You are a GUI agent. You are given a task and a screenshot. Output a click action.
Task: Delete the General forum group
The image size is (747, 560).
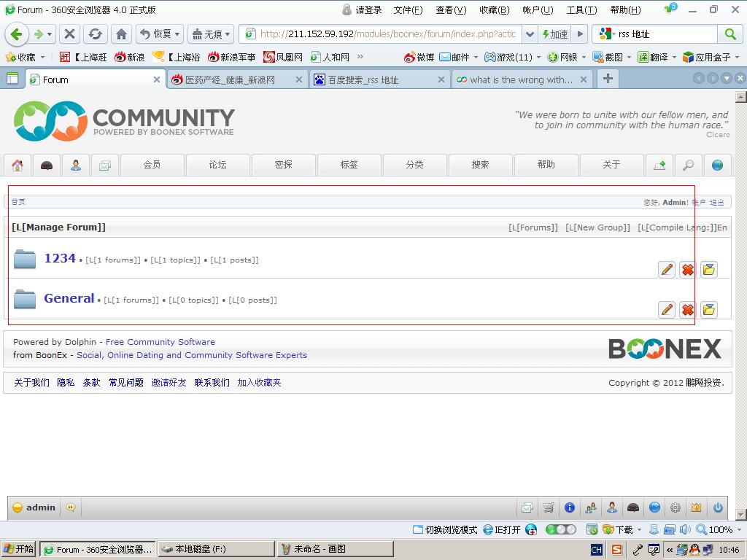[687, 309]
